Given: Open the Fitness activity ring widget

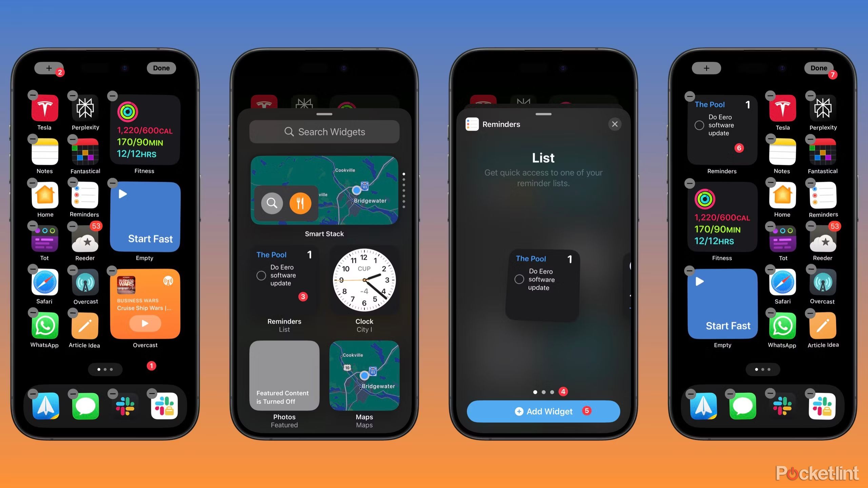Looking at the screenshot, I should (x=144, y=130).
